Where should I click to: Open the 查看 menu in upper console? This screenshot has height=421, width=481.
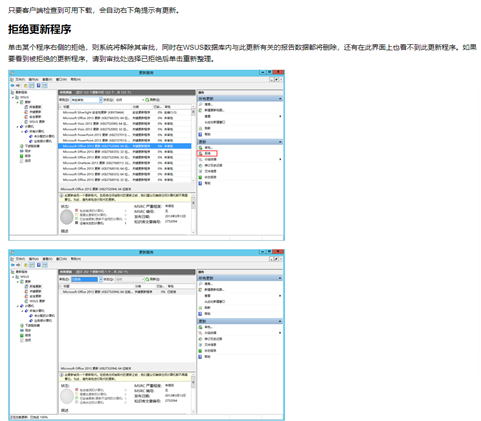click(47, 79)
